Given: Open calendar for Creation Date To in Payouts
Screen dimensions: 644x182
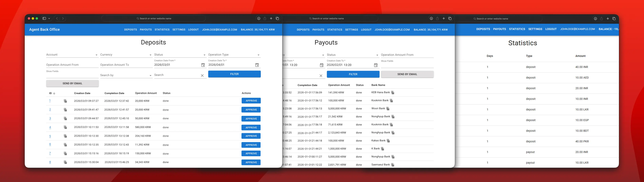Looking at the screenshot, I should tap(376, 65).
